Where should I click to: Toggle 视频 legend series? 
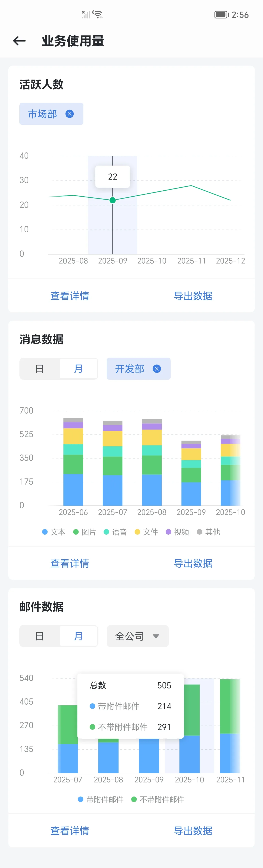pyautogui.click(x=177, y=532)
